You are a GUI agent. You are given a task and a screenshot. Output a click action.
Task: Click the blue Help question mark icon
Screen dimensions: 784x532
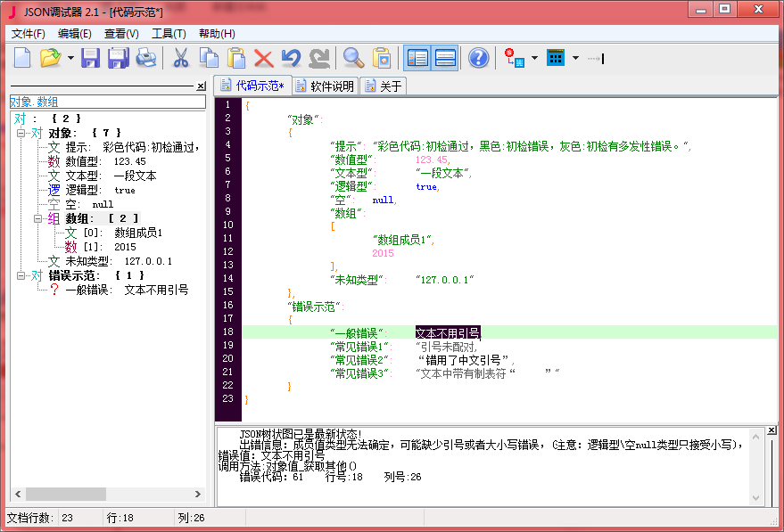click(x=478, y=58)
